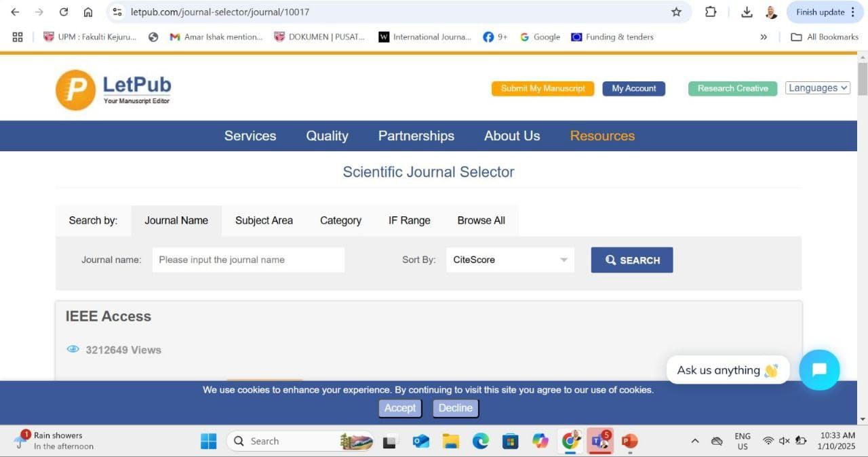
Task: Open the Sort By CiteScore dropdown
Action: tap(510, 260)
